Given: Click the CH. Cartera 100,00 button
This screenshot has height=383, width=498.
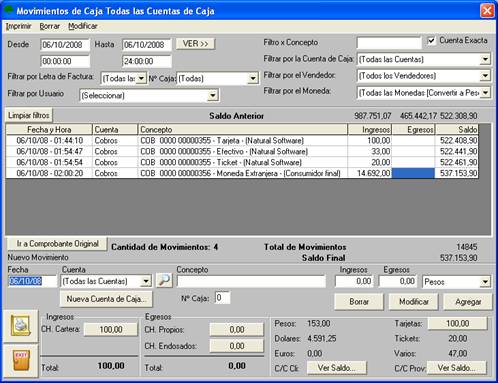Looking at the screenshot, I should click(111, 329).
